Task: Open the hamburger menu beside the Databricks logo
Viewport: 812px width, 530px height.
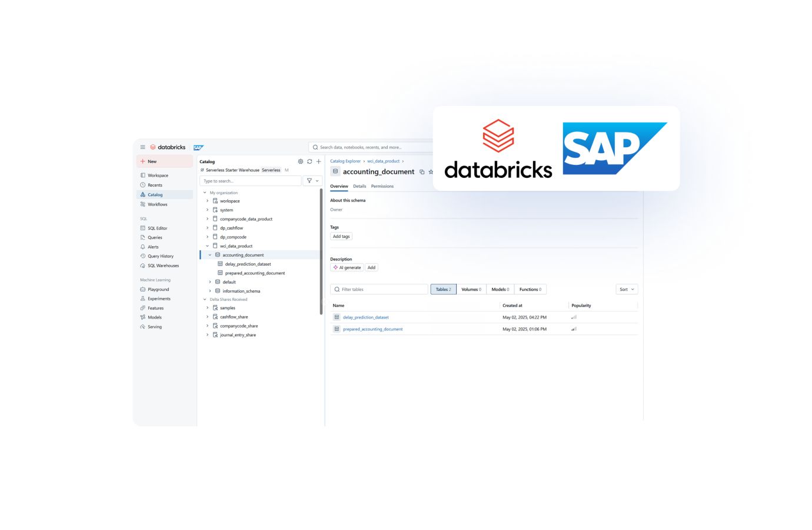Action: coord(142,147)
